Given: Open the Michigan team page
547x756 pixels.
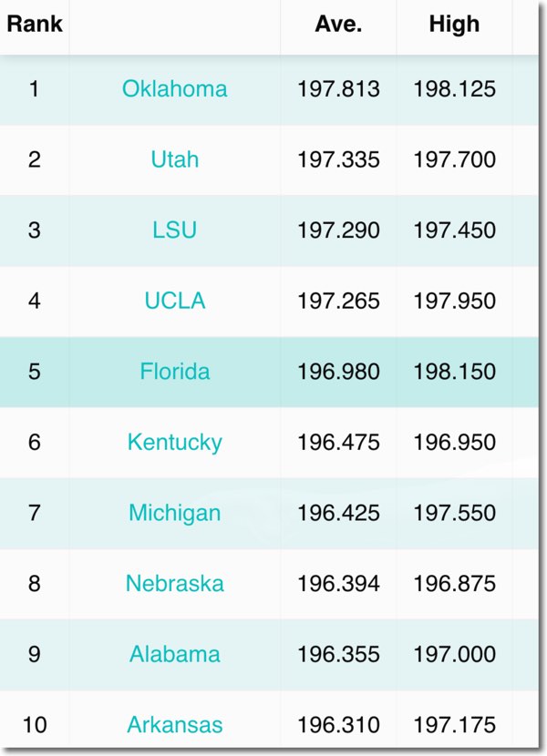Looking at the screenshot, I should click(174, 513).
